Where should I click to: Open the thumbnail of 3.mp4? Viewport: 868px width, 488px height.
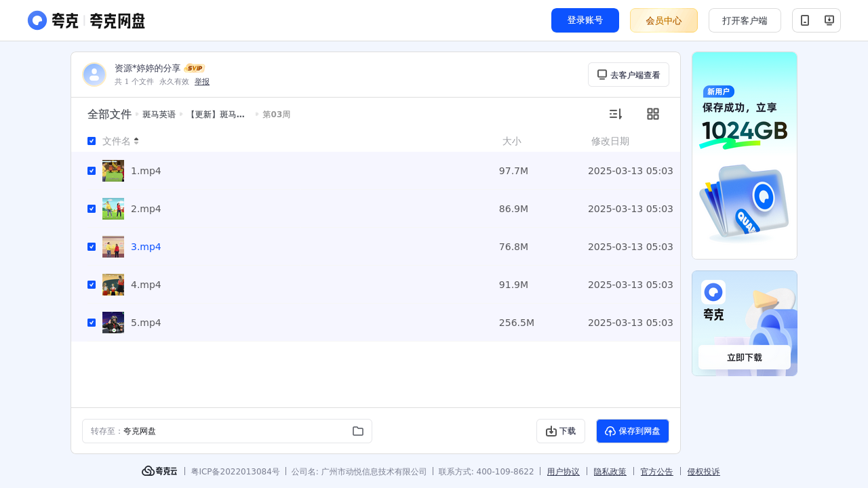[113, 247]
